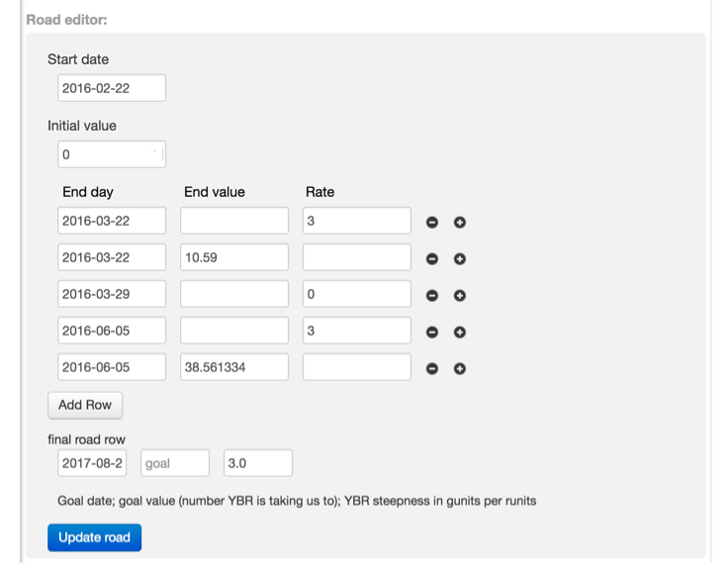
Task: Select the end value field containing 10.59
Action: click(234, 257)
